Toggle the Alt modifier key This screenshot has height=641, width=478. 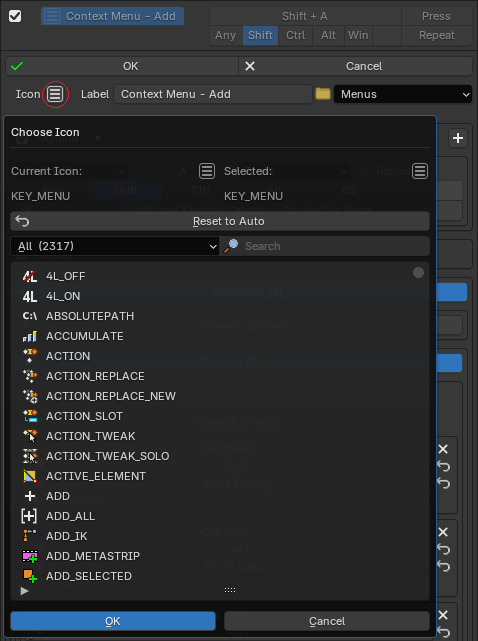(328, 36)
